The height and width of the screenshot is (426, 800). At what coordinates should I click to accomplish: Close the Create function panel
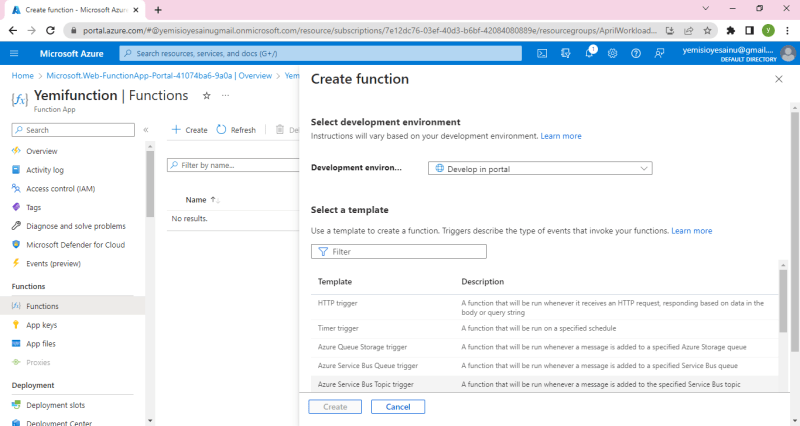click(779, 79)
